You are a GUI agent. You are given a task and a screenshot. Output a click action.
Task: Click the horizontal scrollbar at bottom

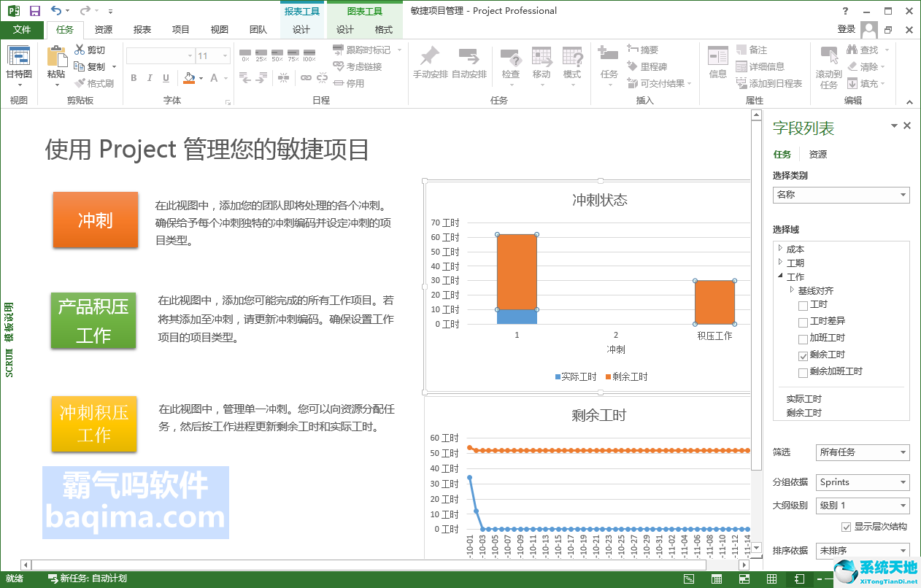369,565
